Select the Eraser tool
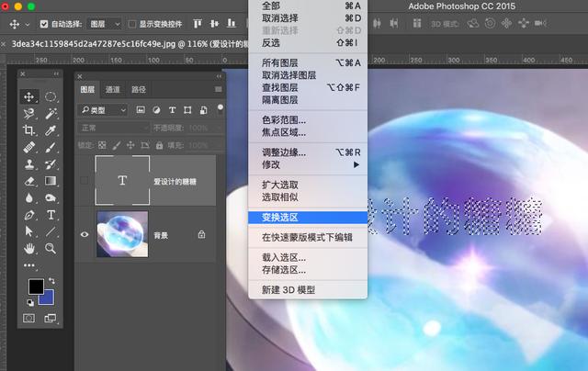Viewport: 588px width, 371px height. pyautogui.click(x=28, y=181)
